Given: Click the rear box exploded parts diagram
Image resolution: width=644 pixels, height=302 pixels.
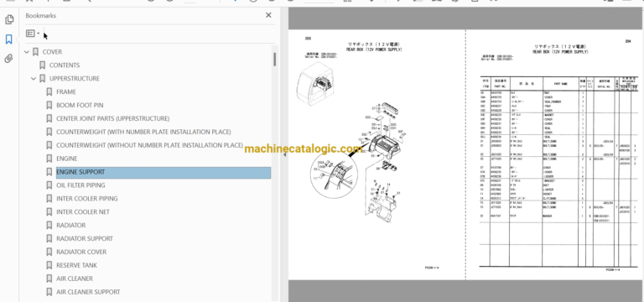Looking at the screenshot, I should pyautogui.click(x=356, y=162).
